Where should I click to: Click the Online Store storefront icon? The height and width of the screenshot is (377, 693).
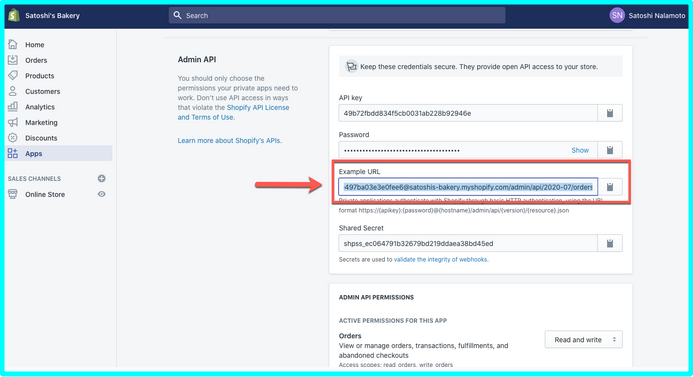(x=13, y=194)
